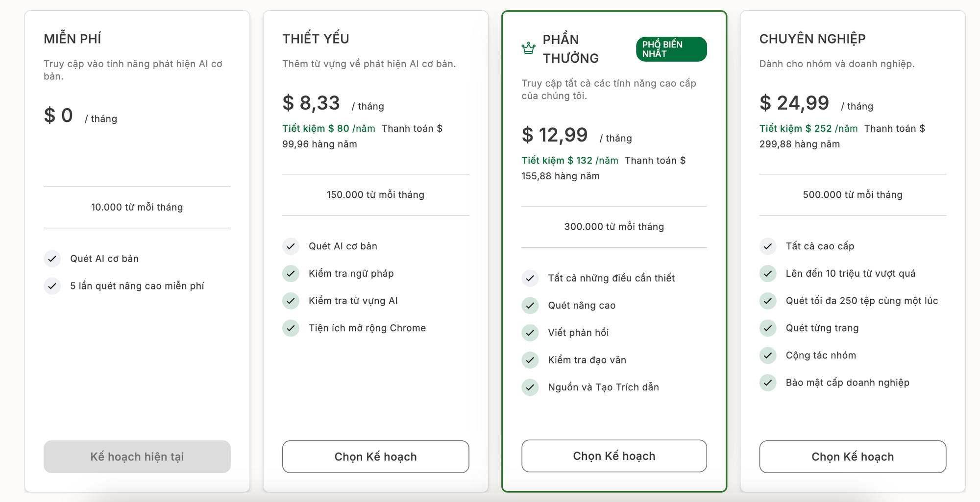Click the checkmark next to Quét nâng cao

click(530, 306)
